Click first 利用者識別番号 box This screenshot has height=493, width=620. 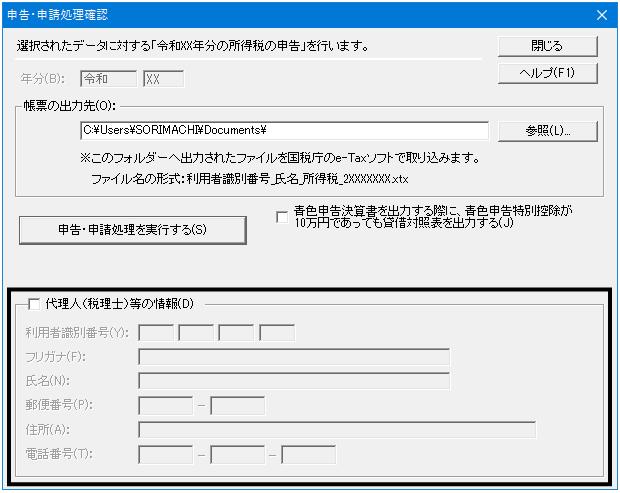click(156, 332)
